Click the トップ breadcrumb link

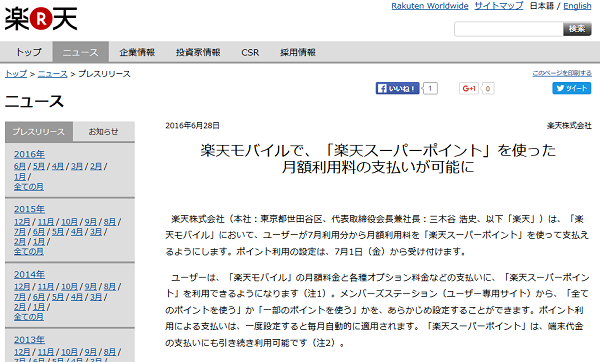coord(16,74)
